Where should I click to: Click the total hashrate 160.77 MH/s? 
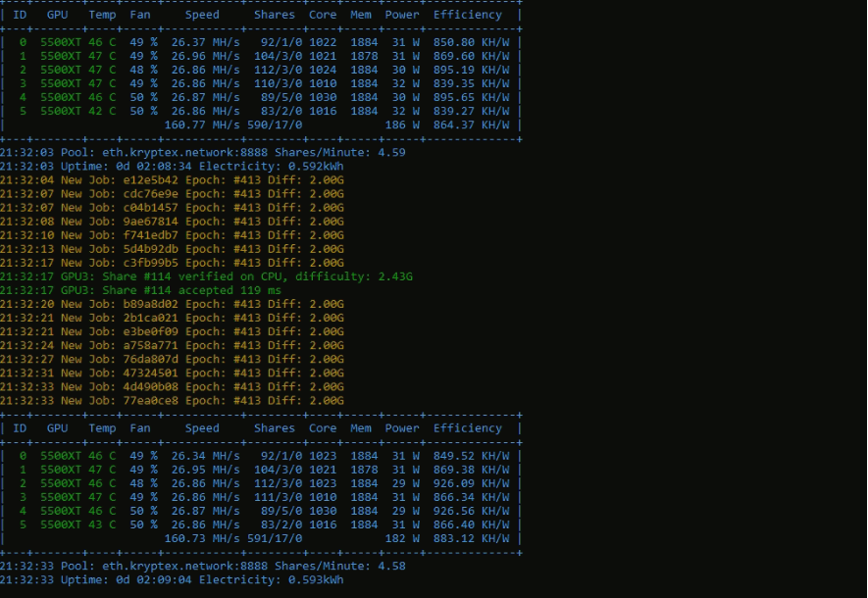click(202, 125)
